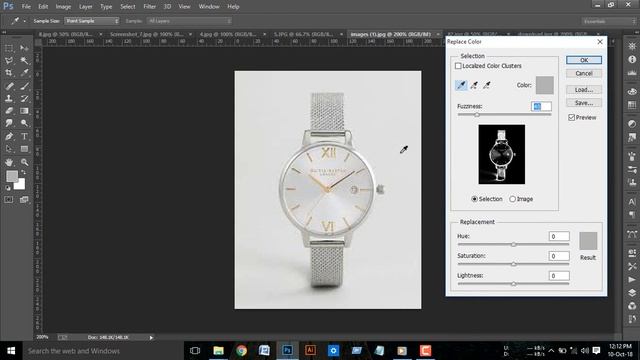This screenshot has height=360, width=640.
Task: Select the Pen tool
Action: pyautogui.click(x=9, y=136)
